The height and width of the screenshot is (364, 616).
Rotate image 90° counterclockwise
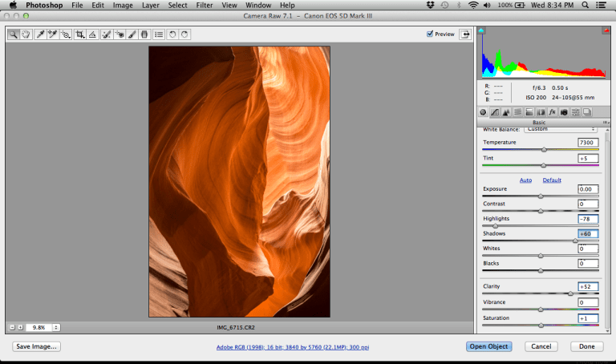coord(172,34)
